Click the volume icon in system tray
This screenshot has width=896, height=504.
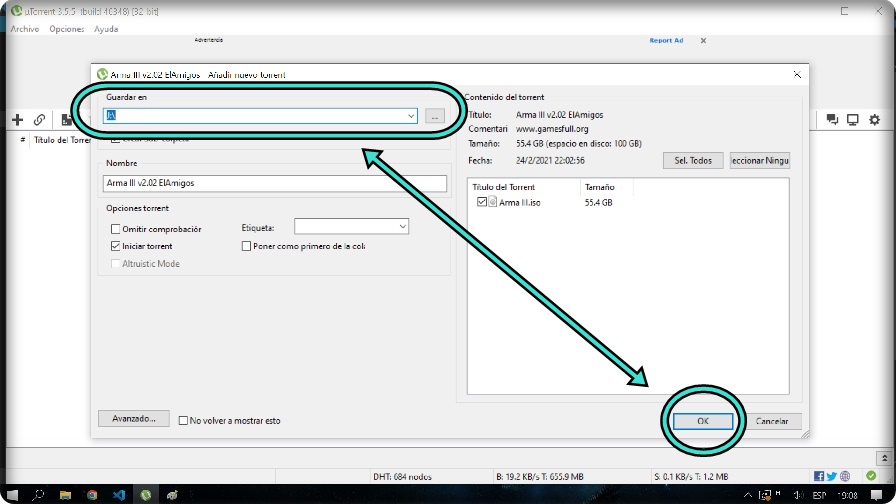pos(799,495)
